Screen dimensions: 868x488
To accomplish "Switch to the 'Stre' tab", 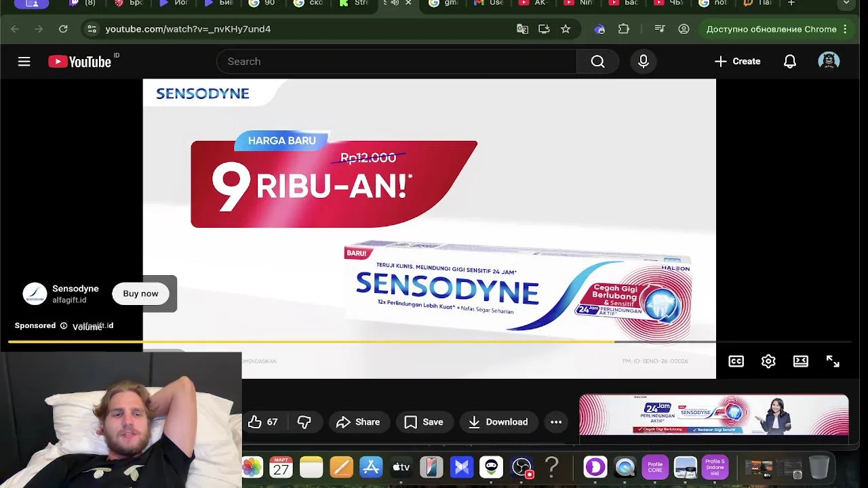I will [353, 3].
